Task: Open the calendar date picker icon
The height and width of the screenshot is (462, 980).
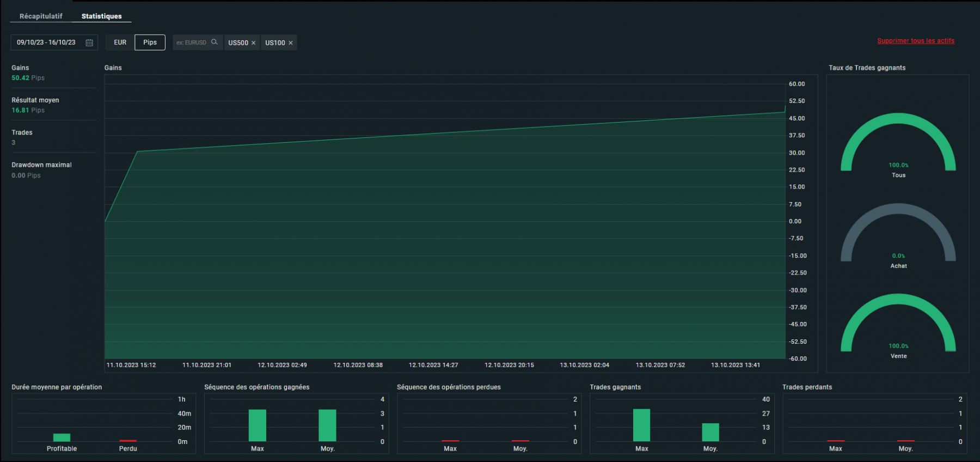Action: pos(89,42)
